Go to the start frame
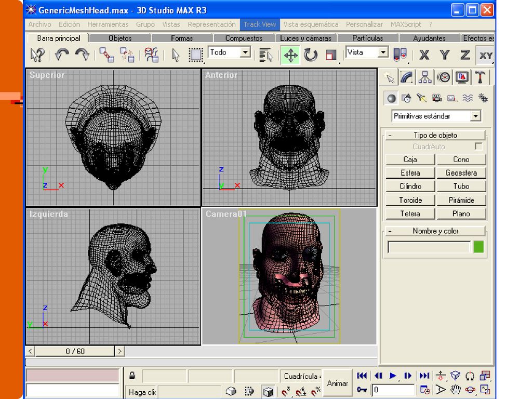This screenshot has width=532, height=399. click(362, 376)
